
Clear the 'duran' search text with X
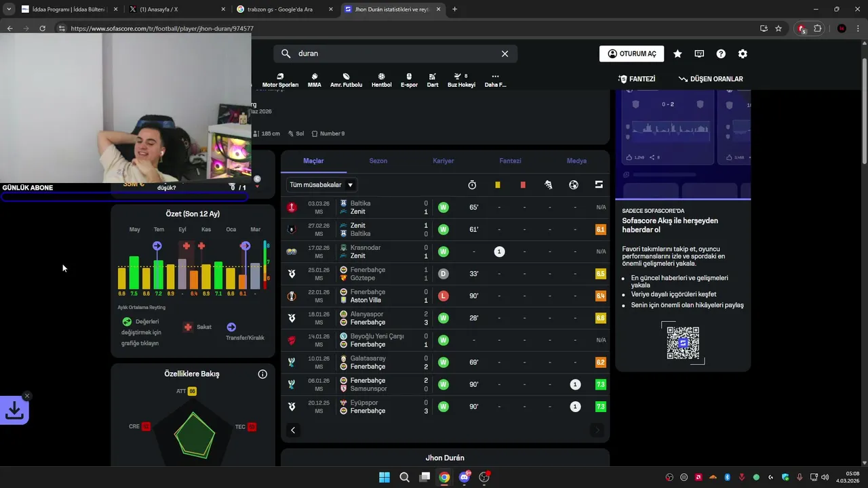[505, 54]
